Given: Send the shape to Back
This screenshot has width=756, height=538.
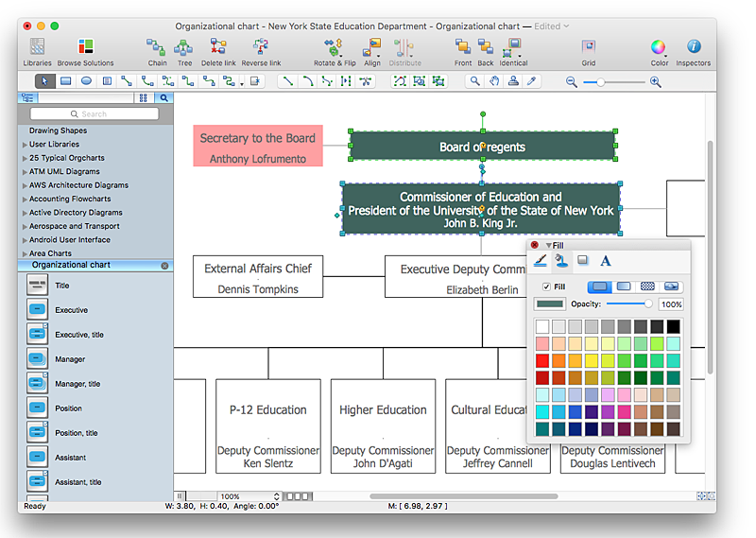Looking at the screenshot, I should [x=486, y=52].
